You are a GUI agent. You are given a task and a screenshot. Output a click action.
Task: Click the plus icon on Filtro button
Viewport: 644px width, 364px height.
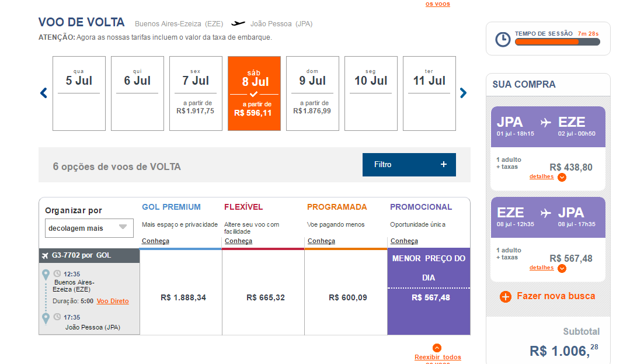pos(444,164)
